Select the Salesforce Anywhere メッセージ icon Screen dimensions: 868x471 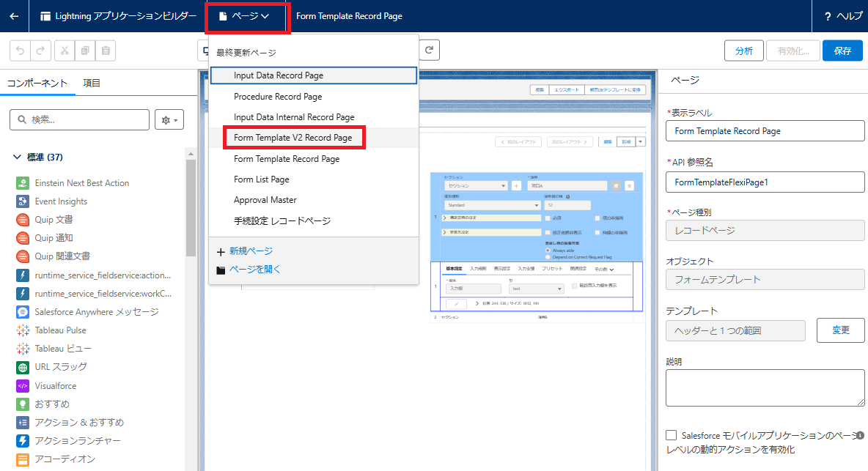click(x=23, y=312)
